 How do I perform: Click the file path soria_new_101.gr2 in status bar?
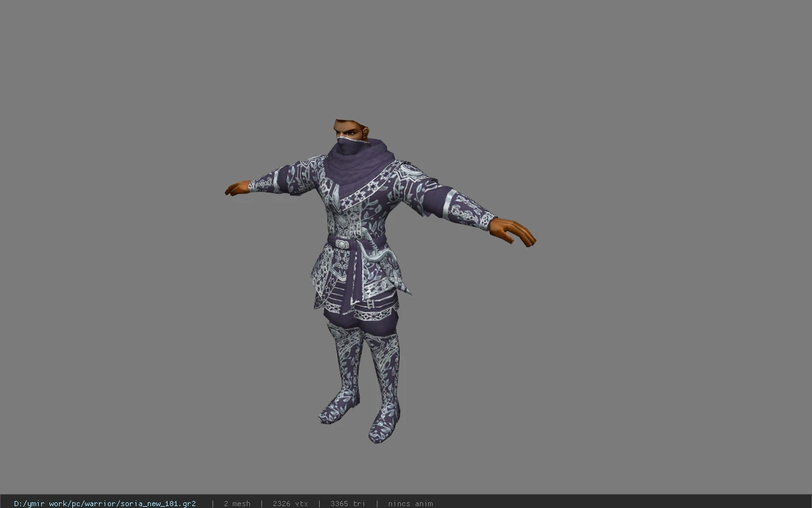[x=105, y=504]
